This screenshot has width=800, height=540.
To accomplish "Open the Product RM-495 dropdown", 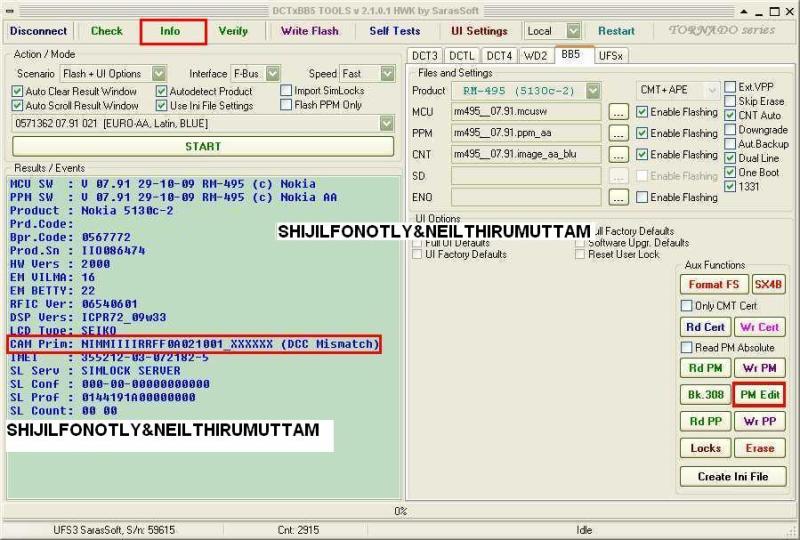I will [x=592, y=91].
